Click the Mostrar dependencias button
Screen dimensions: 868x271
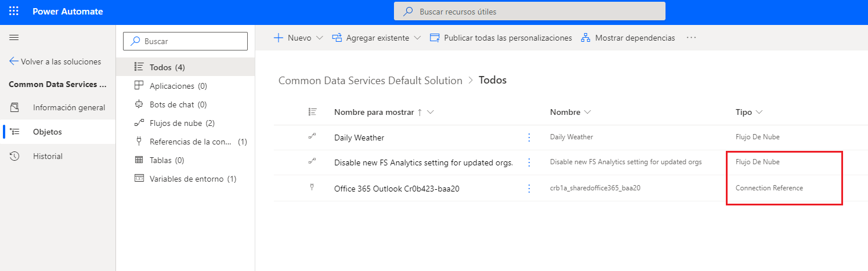628,38
